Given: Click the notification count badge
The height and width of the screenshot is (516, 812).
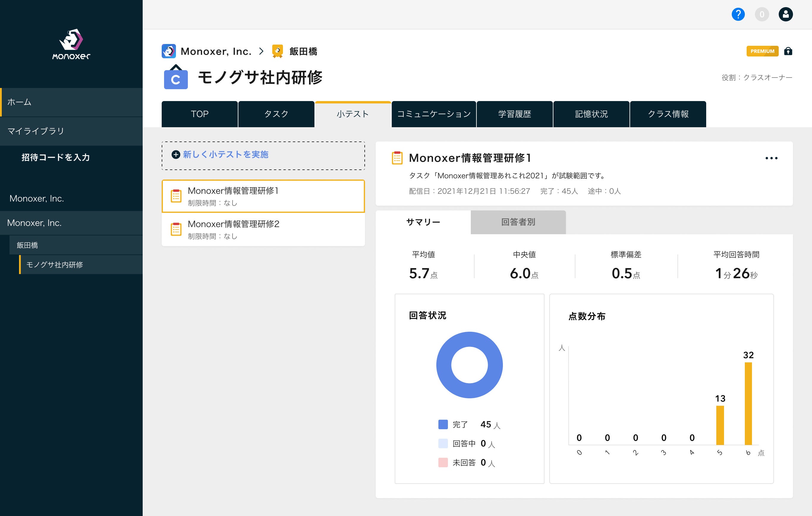Looking at the screenshot, I should pos(762,15).
